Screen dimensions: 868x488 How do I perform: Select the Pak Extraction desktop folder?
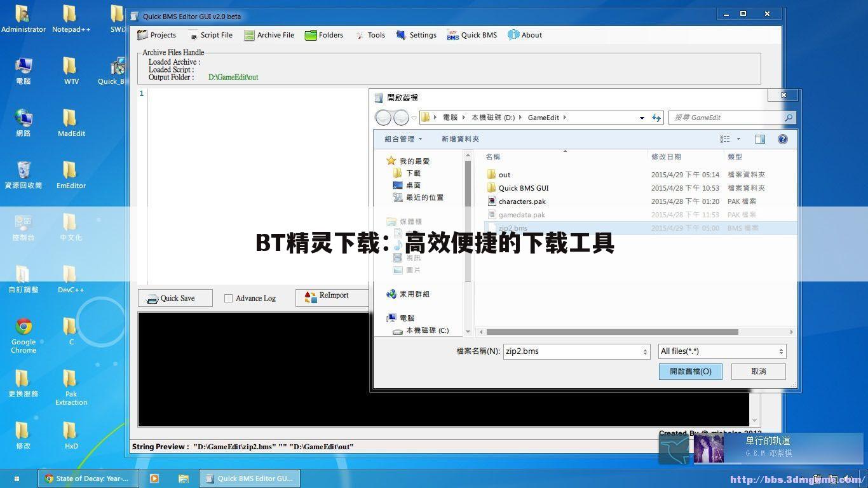[x=71, y=388]
